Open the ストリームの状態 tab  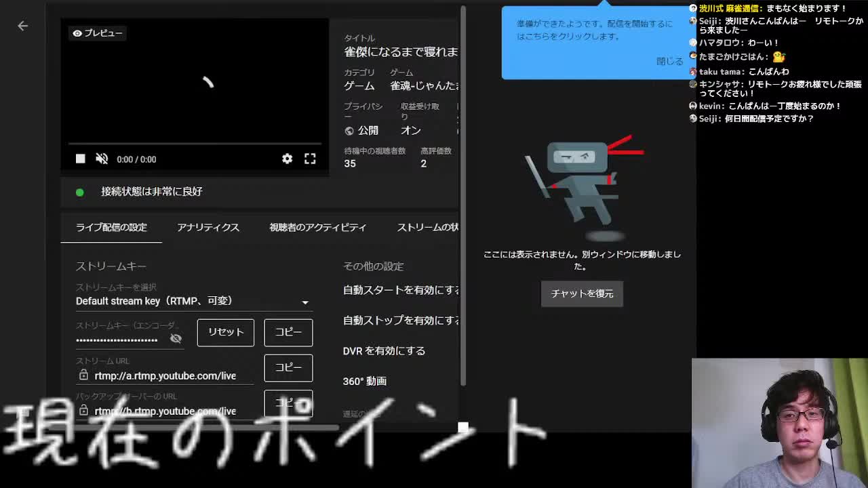427,227
